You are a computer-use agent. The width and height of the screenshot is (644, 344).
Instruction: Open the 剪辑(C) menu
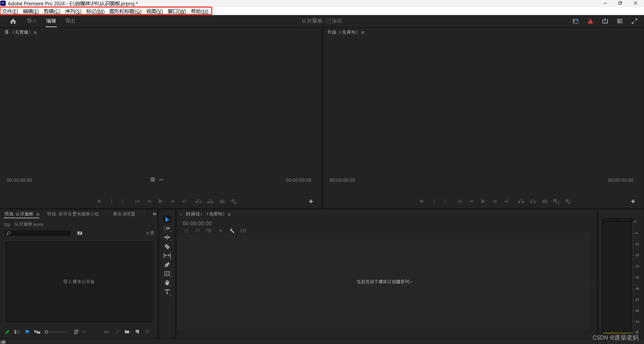point(52,11)
